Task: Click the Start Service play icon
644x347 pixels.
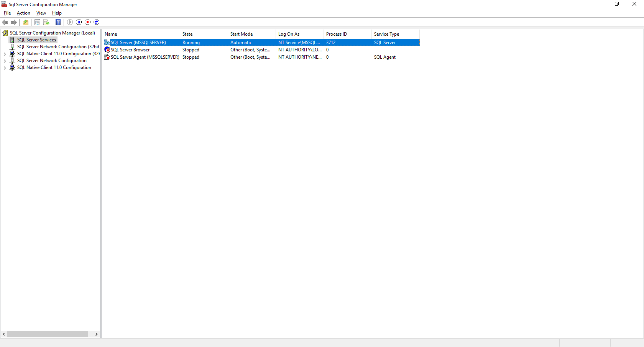Action: point(70,22)
